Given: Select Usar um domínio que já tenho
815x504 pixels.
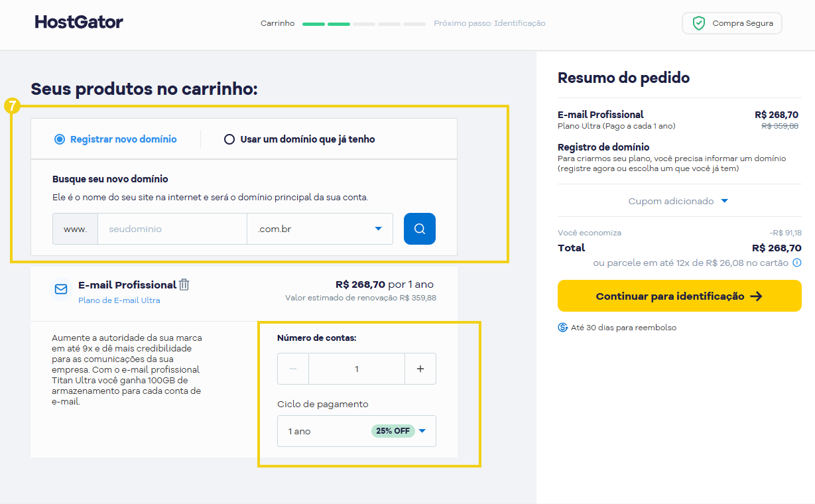Looking at the screenshot, I should point(300,139).
